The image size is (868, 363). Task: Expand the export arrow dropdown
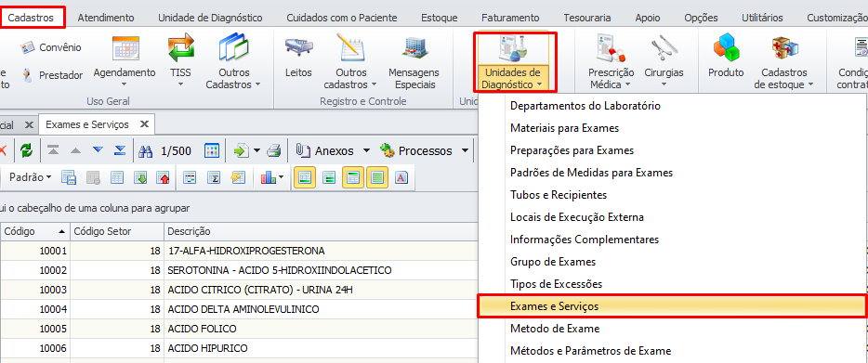pyautogui.click(x=256, y=150)
